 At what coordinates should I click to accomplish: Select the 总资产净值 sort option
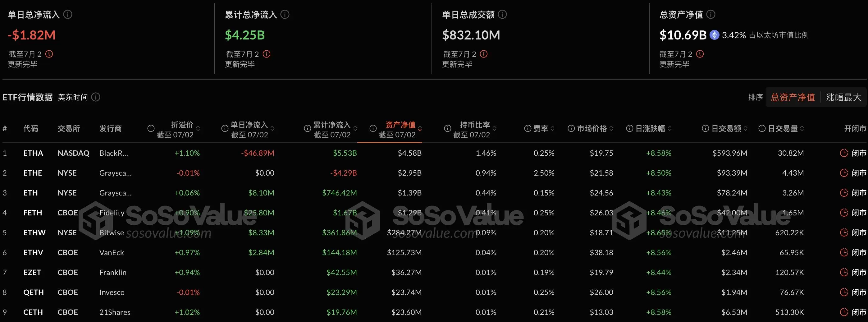pyautogui.click(x=793, y=97)
